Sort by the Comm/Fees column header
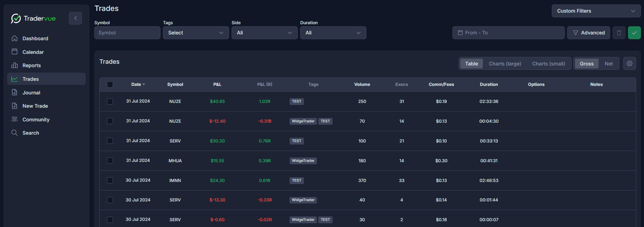This screenshot has height=227, width=644. 441,85
